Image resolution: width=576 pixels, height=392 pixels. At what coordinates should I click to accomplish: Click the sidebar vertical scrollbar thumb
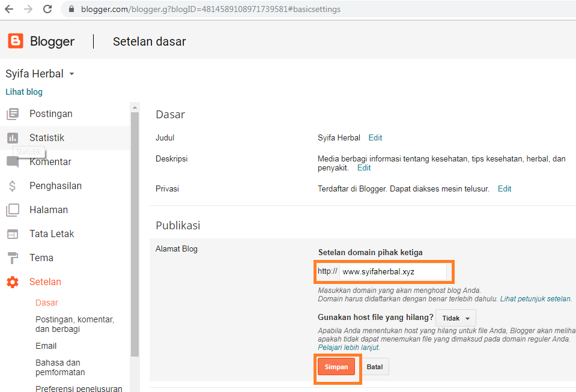pos(135,235)
